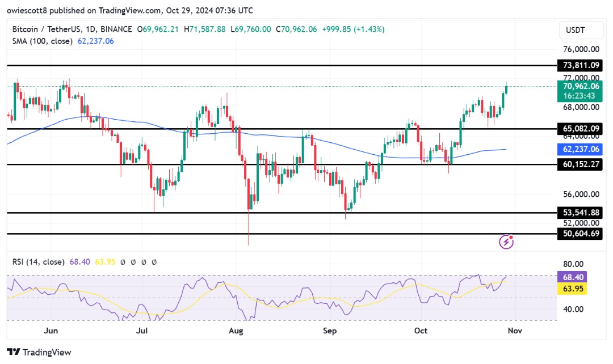The height and width of the screenshot is (364, 613).
Task: Select the Oct label on time axis
Action: point(421,331)
